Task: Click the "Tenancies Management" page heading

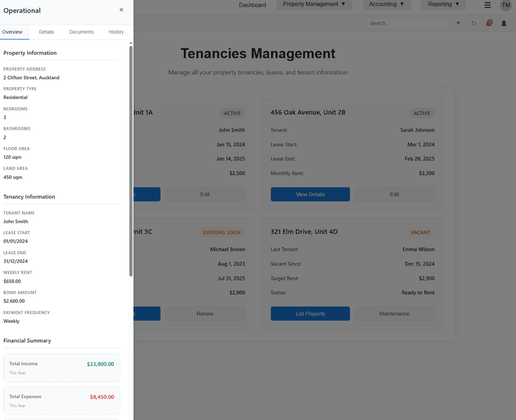Action: (258, 54)
